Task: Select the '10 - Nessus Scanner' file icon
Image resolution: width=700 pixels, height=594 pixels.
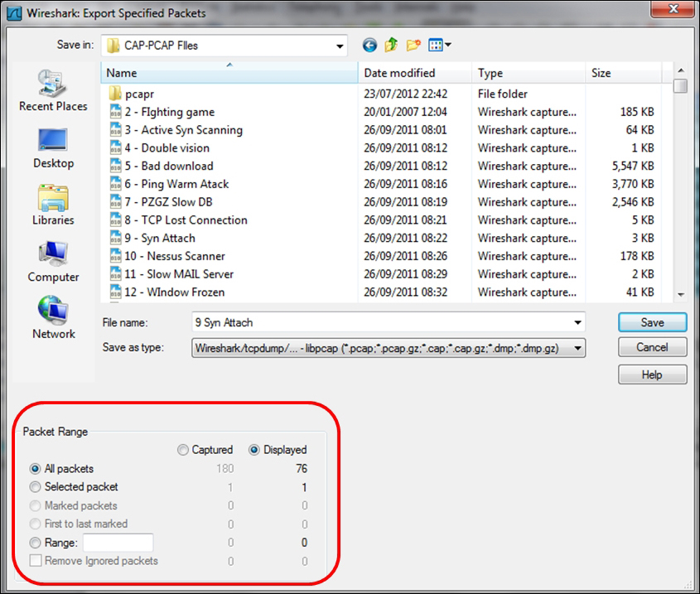Action: [x=116, y=256]
